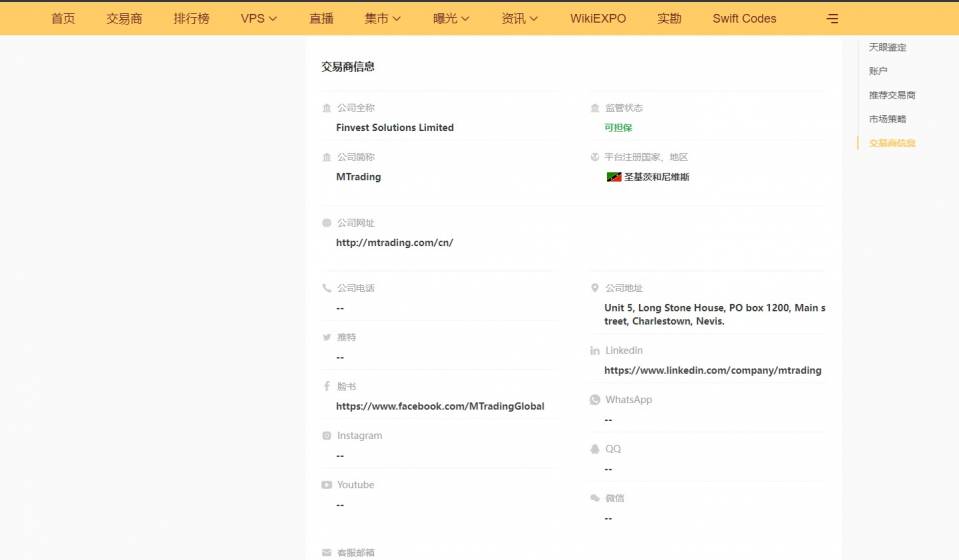The width and height of the screenshot is (959, 560).
Task: Click the Facebook icon
Action: [x=327, y=386]
